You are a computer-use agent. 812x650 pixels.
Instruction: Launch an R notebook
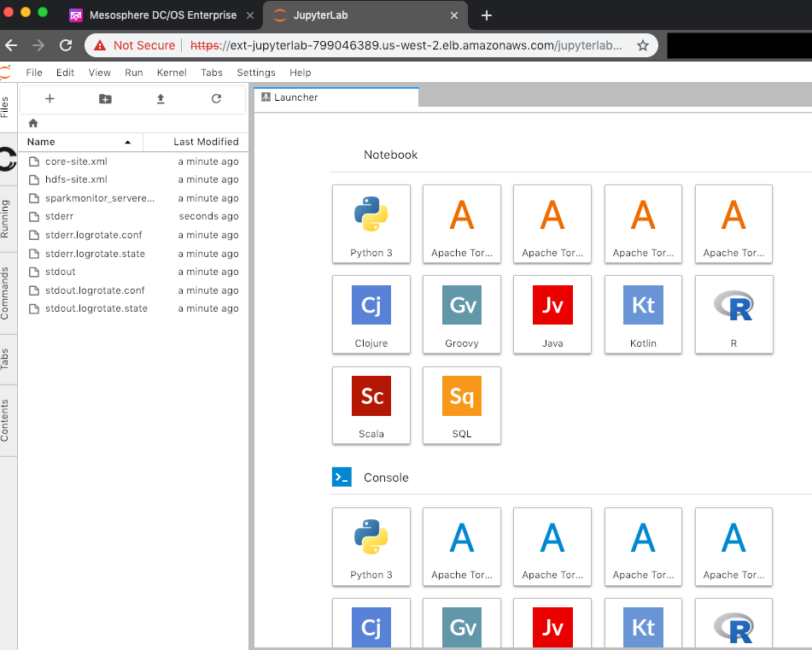(x=733, y=314)
